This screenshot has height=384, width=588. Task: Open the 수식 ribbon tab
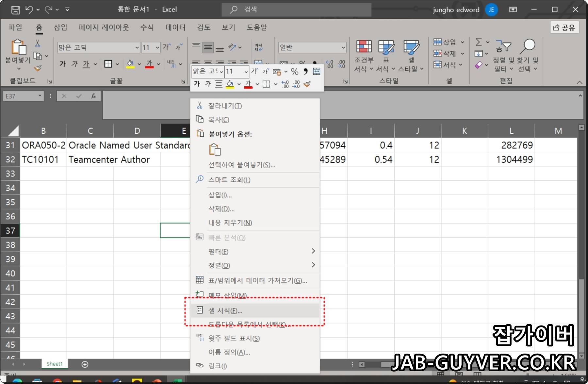coord(147,27)
